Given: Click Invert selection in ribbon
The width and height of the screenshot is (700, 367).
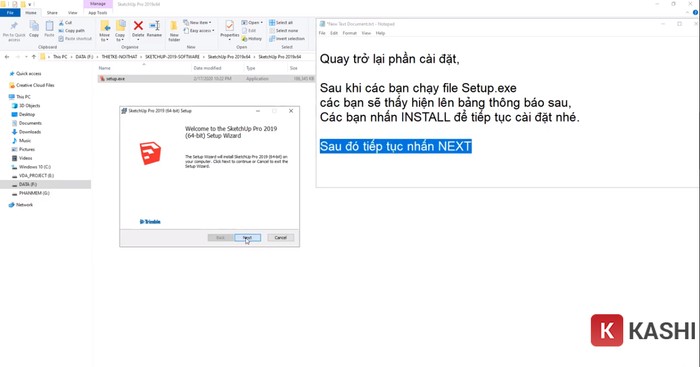Looking at the screenshot, I should [x=287, y=38].
